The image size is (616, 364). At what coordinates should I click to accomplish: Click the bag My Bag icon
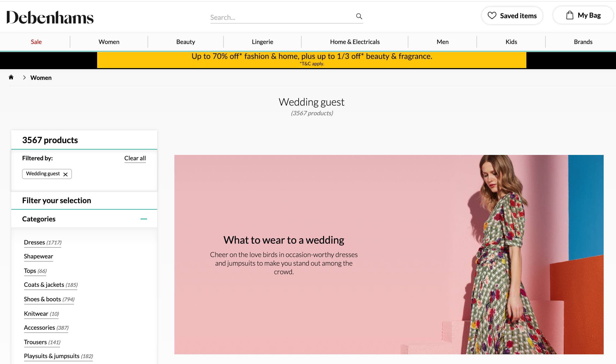[x=570, y=15]
